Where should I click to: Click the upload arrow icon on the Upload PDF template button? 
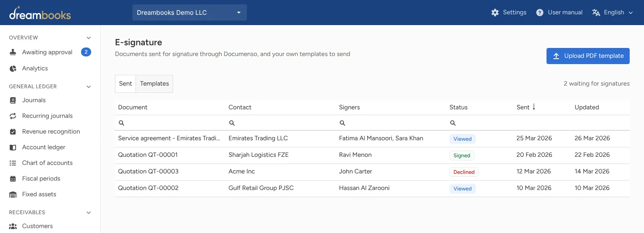[556, 56]
